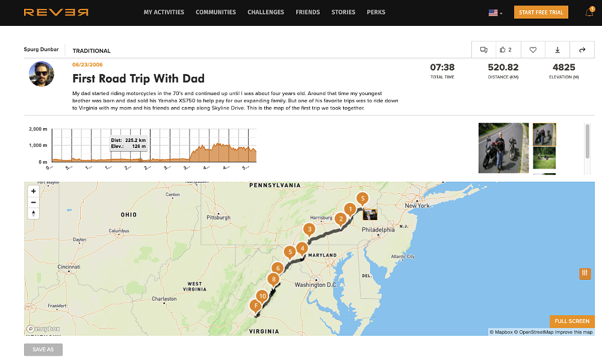Click START FREE TRIAL
Screen dimensions: 602x364
[541, 12]
